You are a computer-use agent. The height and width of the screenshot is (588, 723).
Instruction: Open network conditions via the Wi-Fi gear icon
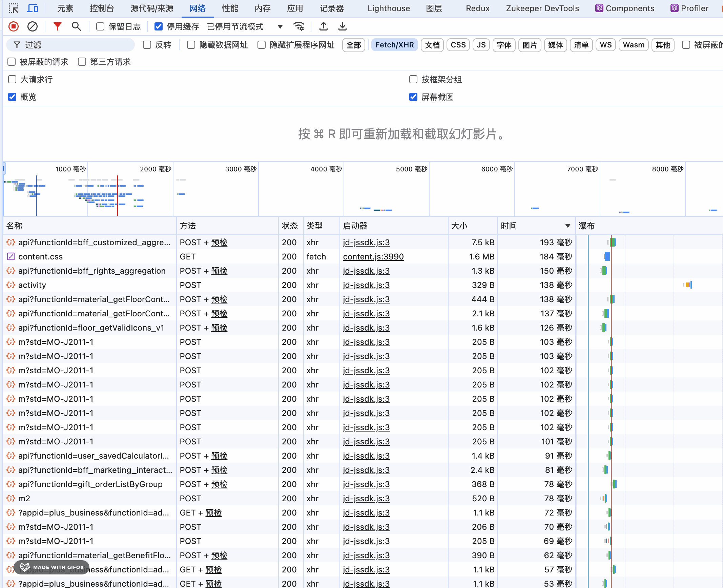[x=299, y=26]
